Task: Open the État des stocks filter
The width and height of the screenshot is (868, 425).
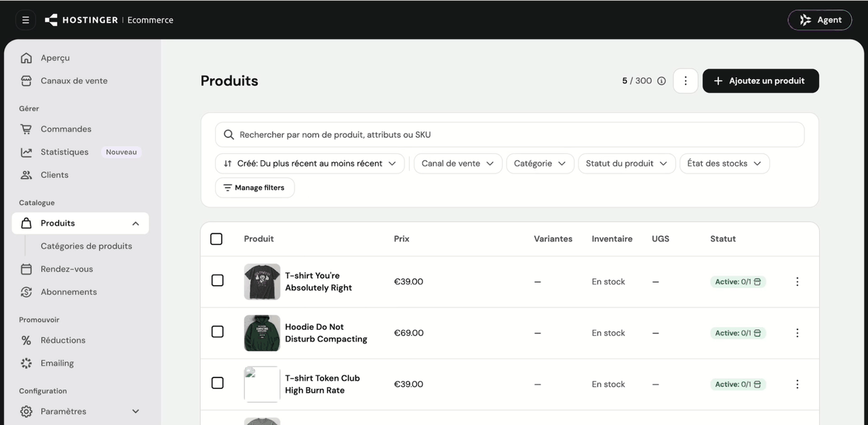Action: (724, 164)
